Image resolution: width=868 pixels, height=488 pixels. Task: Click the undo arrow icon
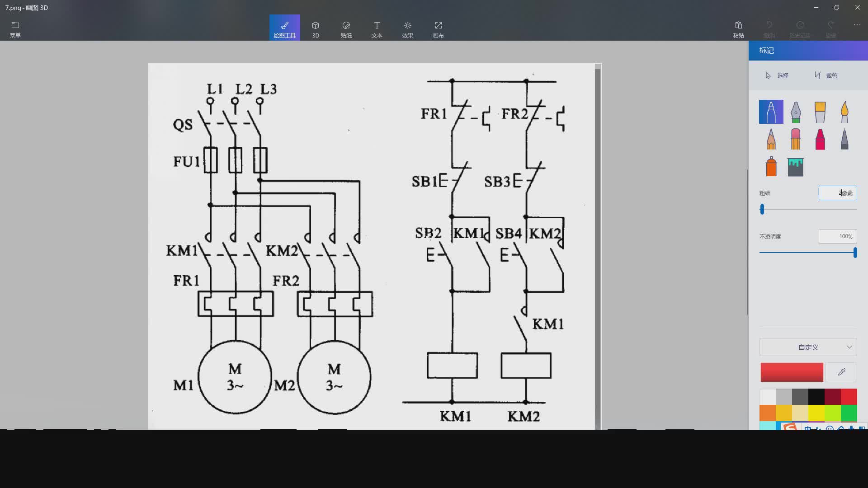[x=769, y=25]
